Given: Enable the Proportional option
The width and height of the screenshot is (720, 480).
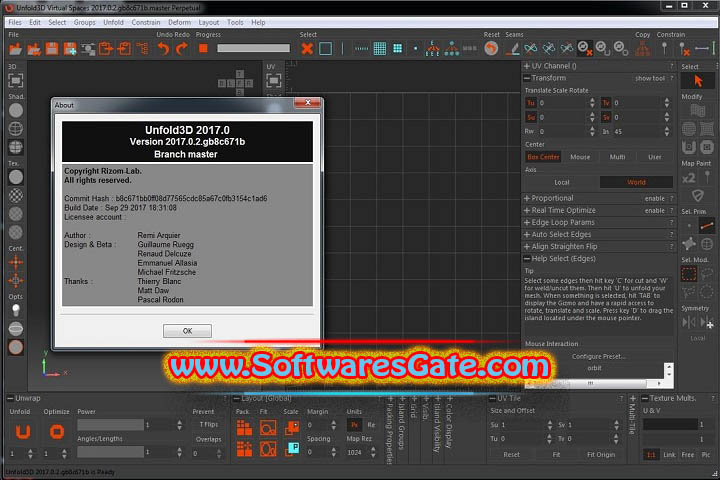Looking at the screenshot, I should pos(654,198).
